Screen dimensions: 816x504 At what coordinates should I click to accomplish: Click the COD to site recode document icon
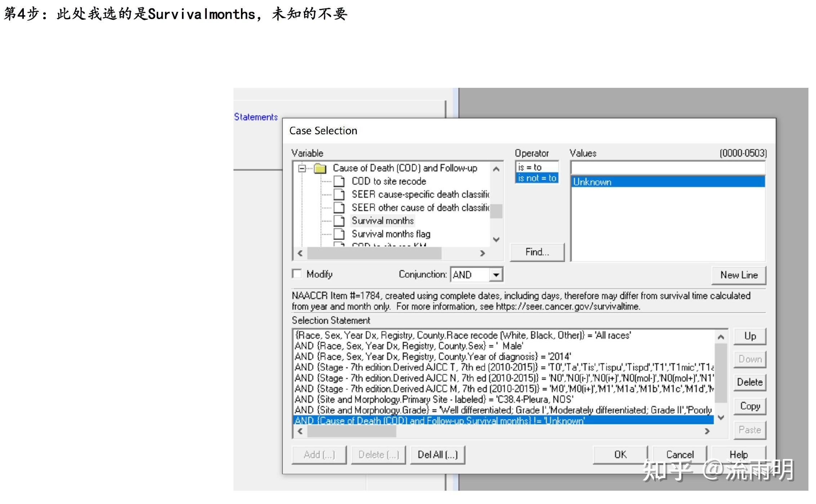[339, 181]
